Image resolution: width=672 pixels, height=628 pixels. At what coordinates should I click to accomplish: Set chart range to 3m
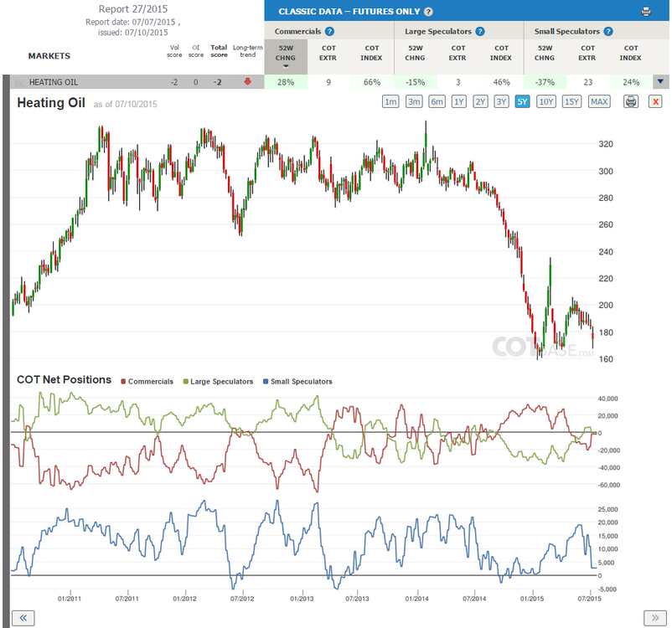414,101
